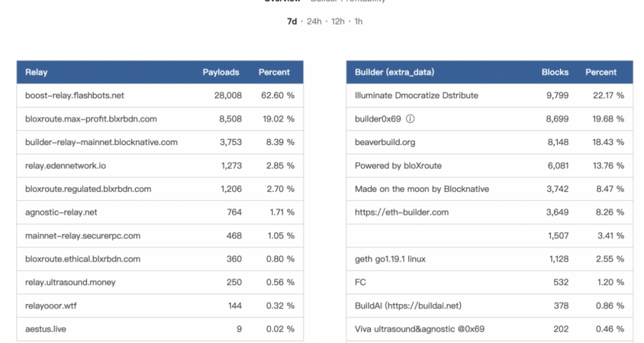Switch to the 24h time range
Screen dimensions: 644x343
(314, 21)
